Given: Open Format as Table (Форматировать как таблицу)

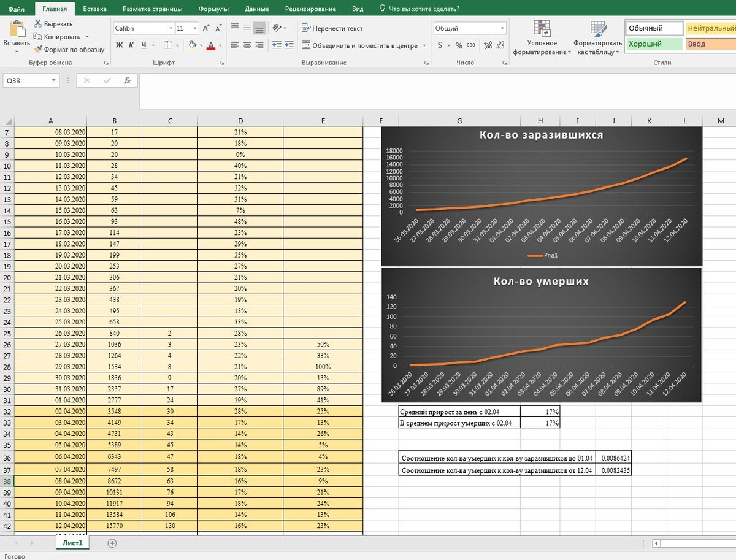Looking at the screenshot, I should [x=597, y=37].
